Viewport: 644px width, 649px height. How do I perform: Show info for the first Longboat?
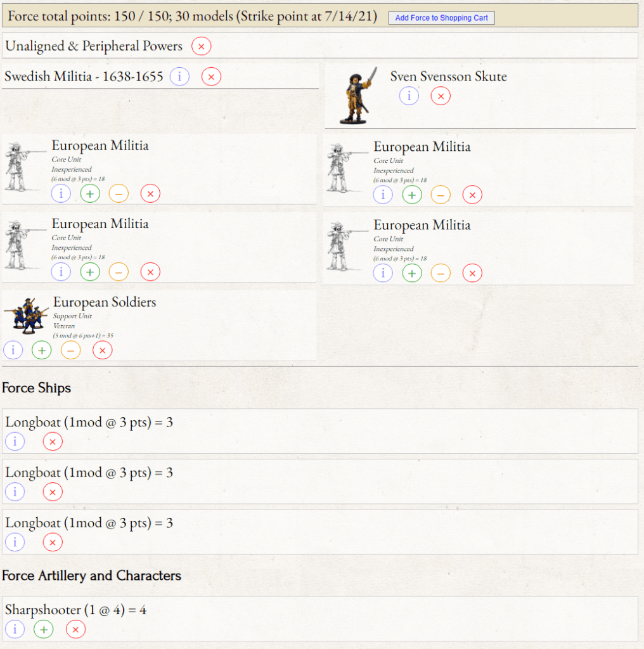click(15, 441)
